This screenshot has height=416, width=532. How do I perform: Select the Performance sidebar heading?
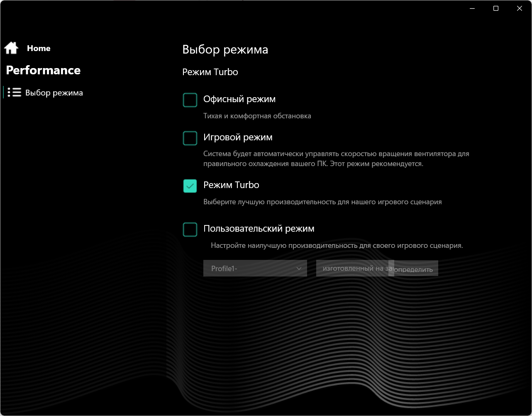point(43,70)
